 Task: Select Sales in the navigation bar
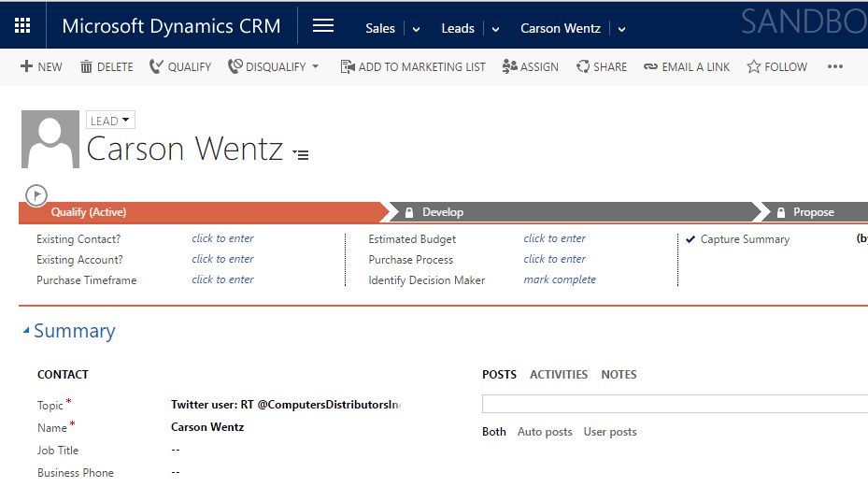pyautogui.click(x=380, y=28)
